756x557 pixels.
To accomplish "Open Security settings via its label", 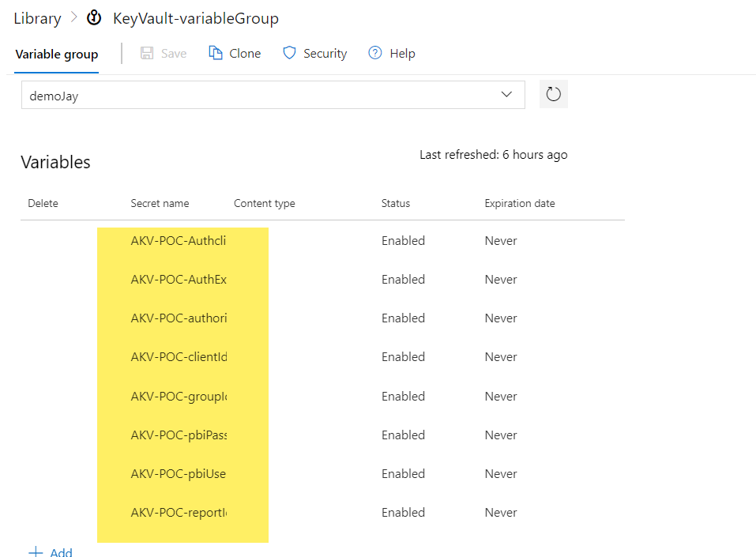I will [325, 54].
